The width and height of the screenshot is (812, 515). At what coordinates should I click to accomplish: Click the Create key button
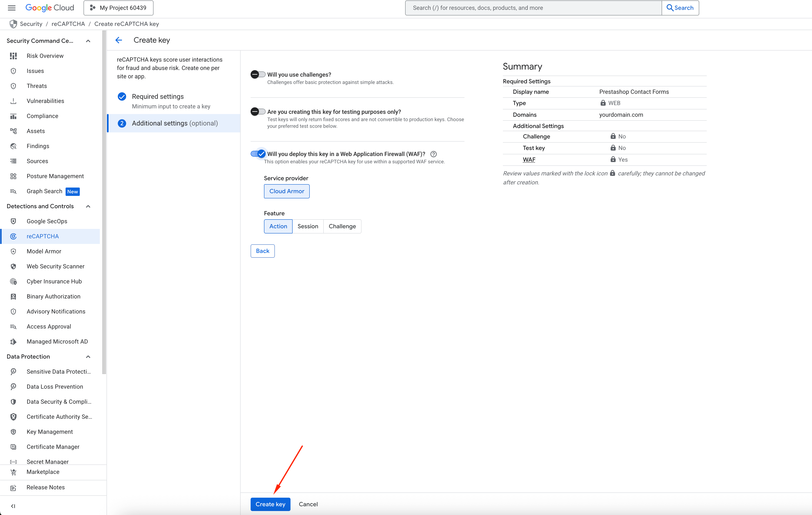(x=270, y=504)
